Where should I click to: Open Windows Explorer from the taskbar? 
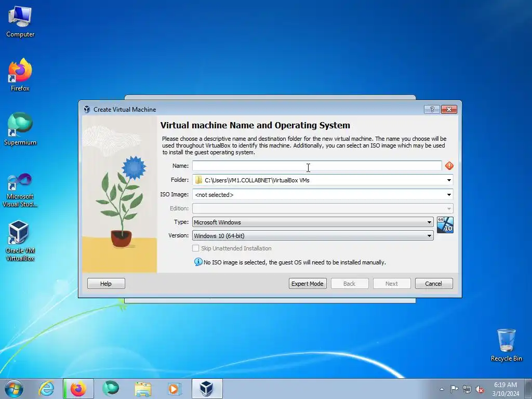[x=143, y=389]
